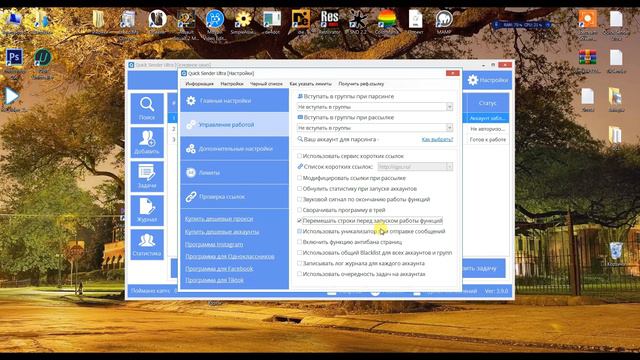Close the settings dialog with the red X
Viewport: 640px width, 360px height.
(452, 73)
